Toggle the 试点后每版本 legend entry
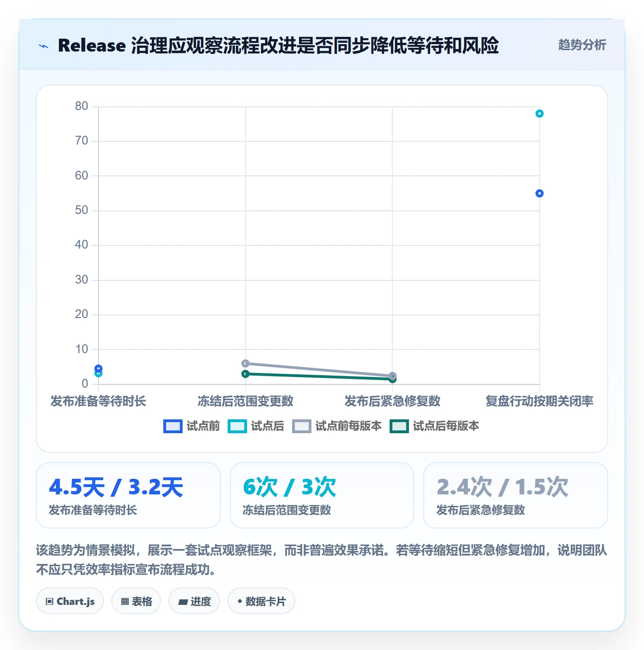The height and width of the screenshot is (650, 644). pos(434,426)
